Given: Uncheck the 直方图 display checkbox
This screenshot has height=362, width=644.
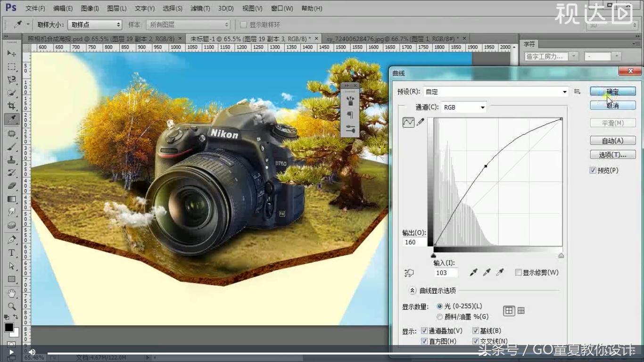Looking at the screenshot, I should click(x=424, y=341).
